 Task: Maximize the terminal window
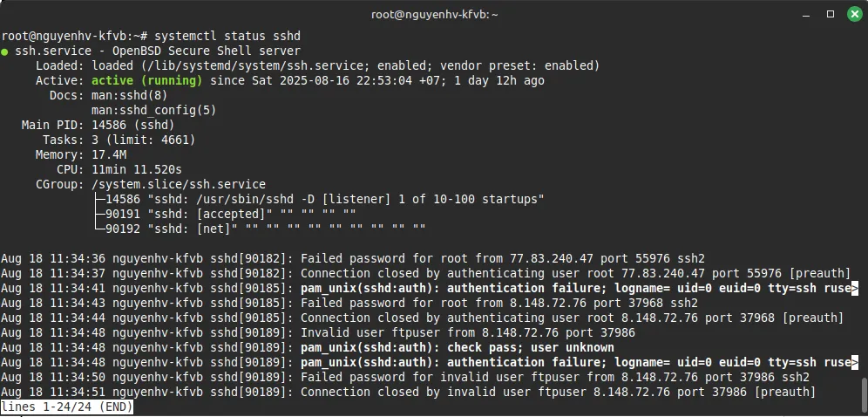click(831, 14)
